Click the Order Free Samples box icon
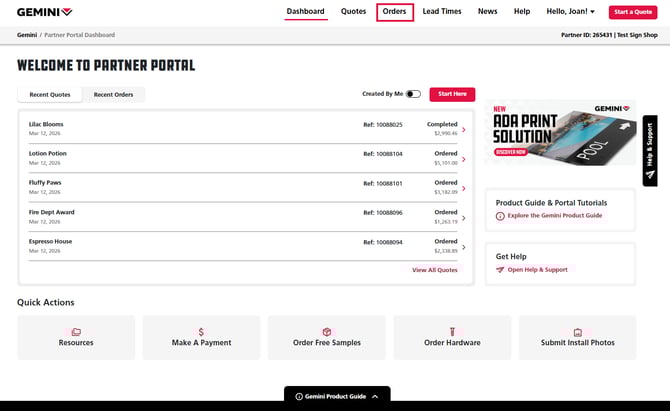This screenshot has height=411, width=670. point(326,332)
